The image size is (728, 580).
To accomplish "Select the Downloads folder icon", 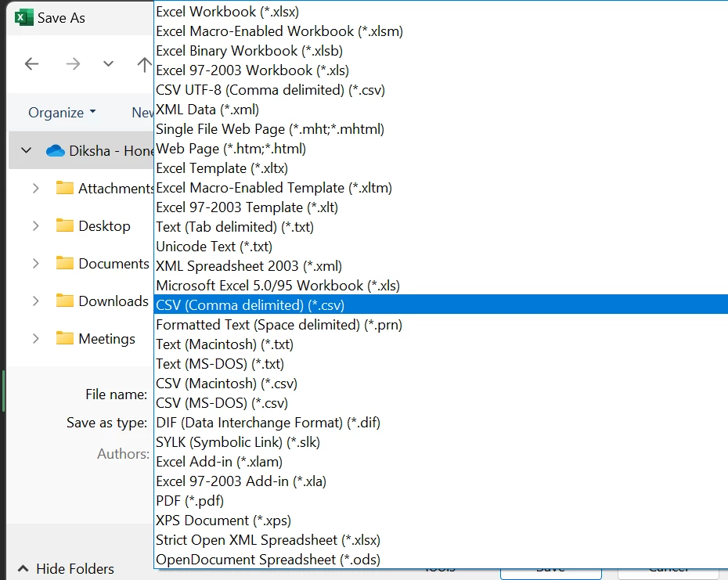I will point(64,301).
